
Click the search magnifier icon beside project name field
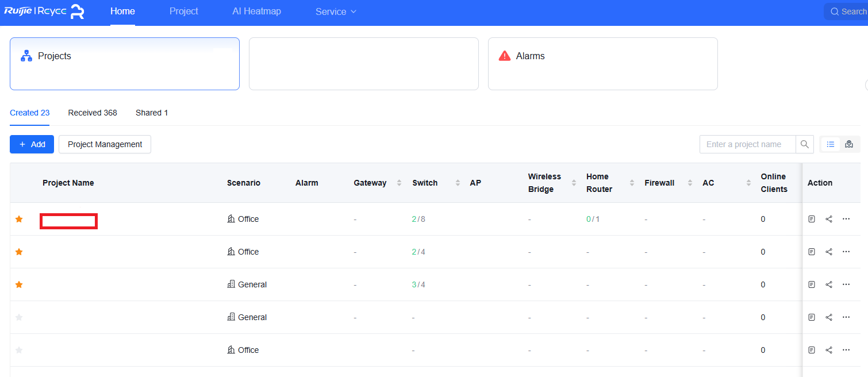click(805, 144)
